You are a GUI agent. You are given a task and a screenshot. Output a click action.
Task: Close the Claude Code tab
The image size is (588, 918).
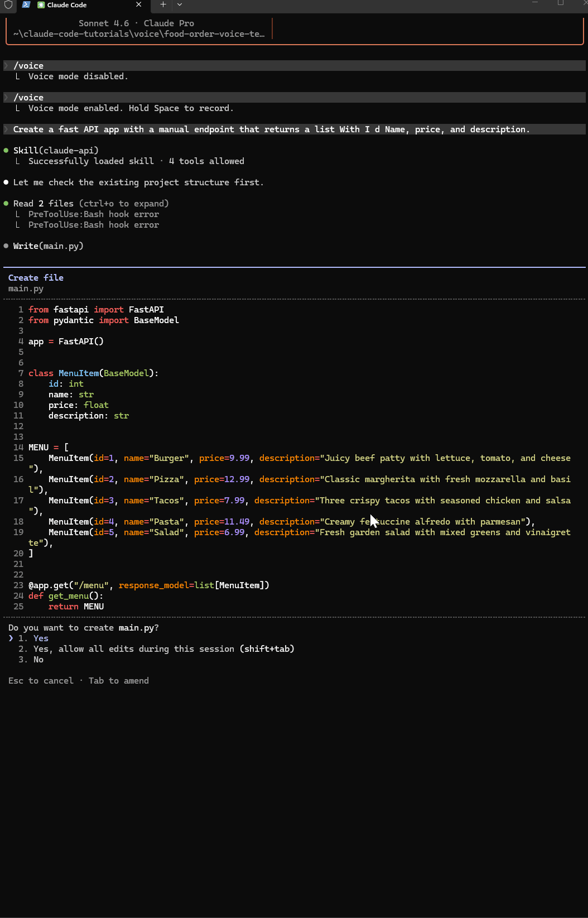[x=139, y=4]
